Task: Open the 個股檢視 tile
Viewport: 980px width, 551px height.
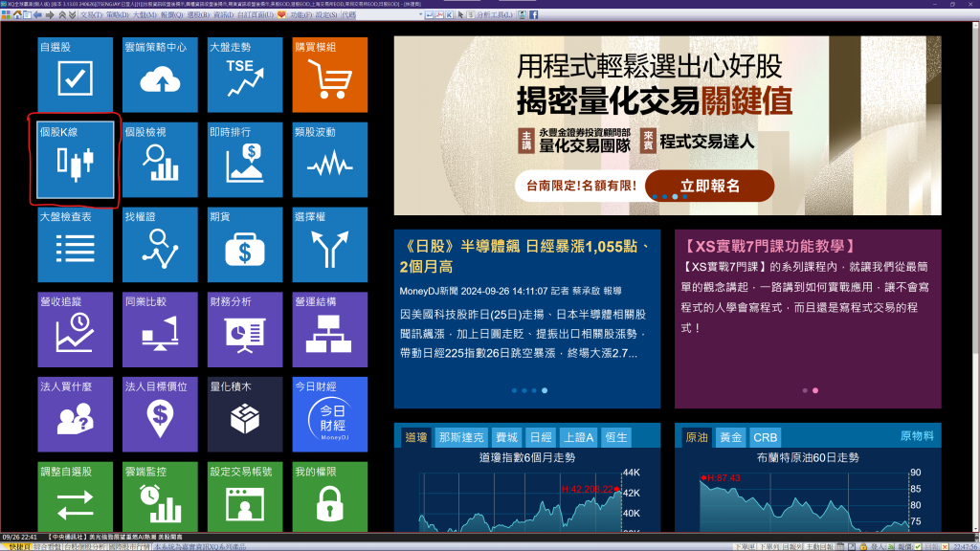Action: point(160,160)
